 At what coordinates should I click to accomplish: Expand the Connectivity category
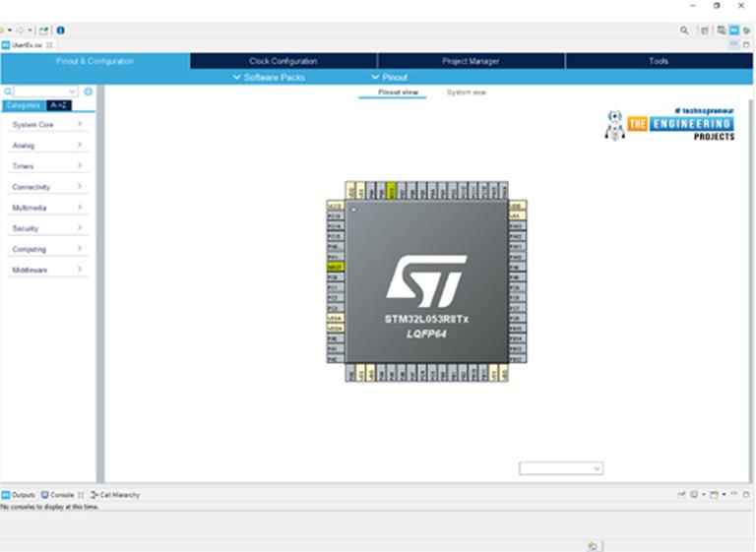(x=47, y=187)
